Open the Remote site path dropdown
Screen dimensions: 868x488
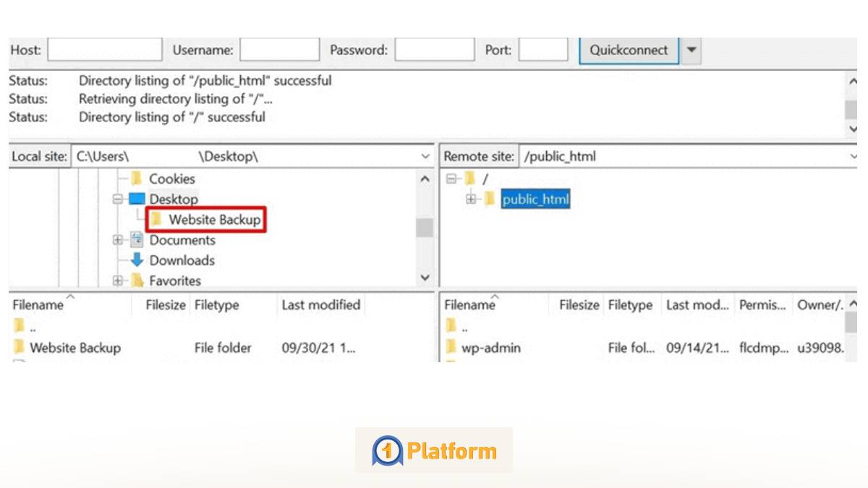coord(854,155)
